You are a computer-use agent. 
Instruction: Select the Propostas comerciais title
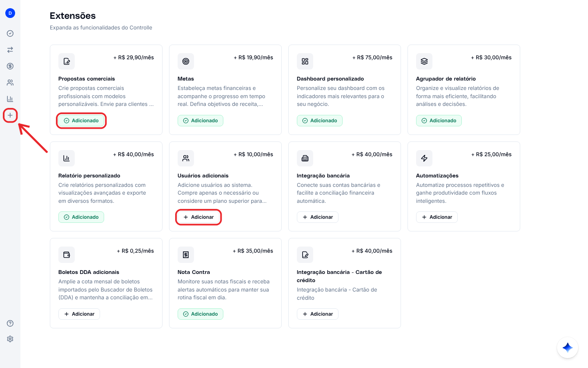tap(87, 79)
